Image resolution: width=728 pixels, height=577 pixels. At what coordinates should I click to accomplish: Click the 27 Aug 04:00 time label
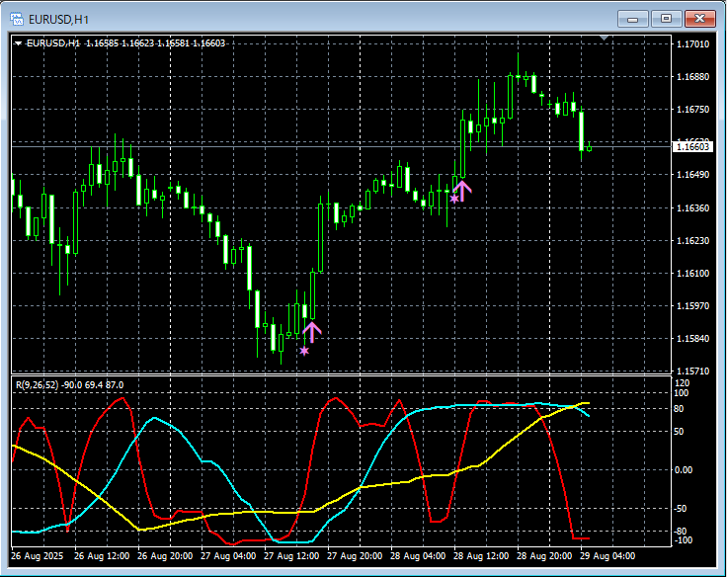pos(228,555)
